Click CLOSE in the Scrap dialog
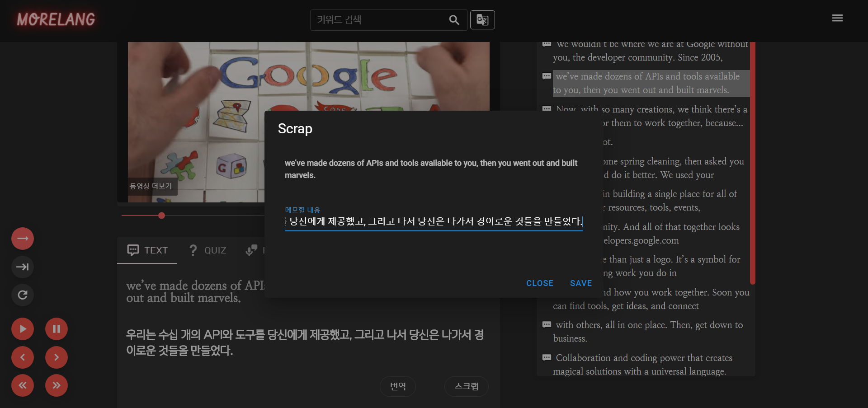868x408 pixels. point(540,283)
